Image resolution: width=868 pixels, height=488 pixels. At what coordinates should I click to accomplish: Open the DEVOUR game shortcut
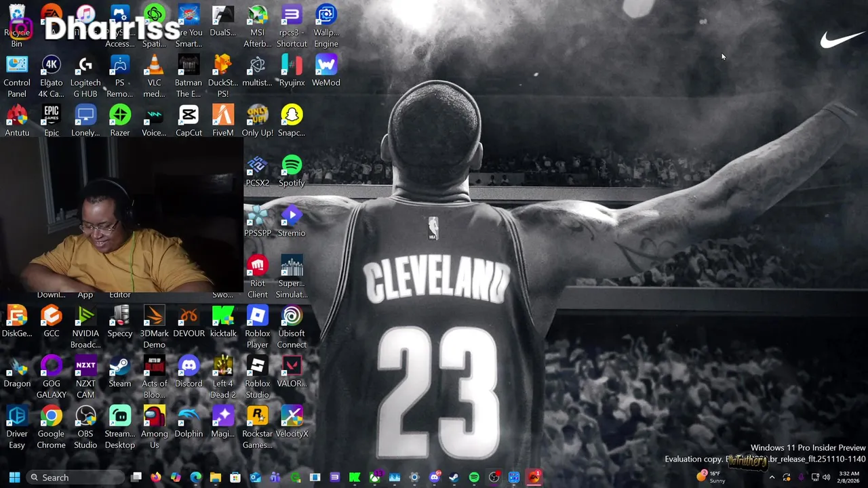point(189,321)
